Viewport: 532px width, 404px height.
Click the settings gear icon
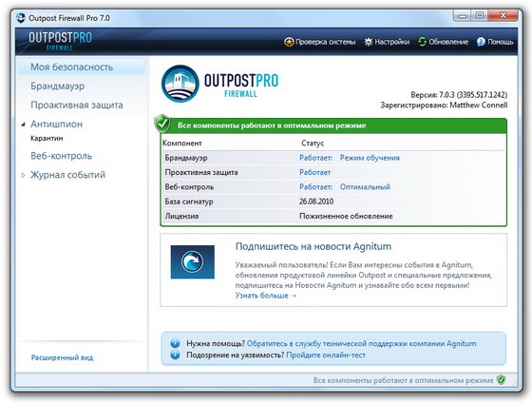[x=369, y=42]
